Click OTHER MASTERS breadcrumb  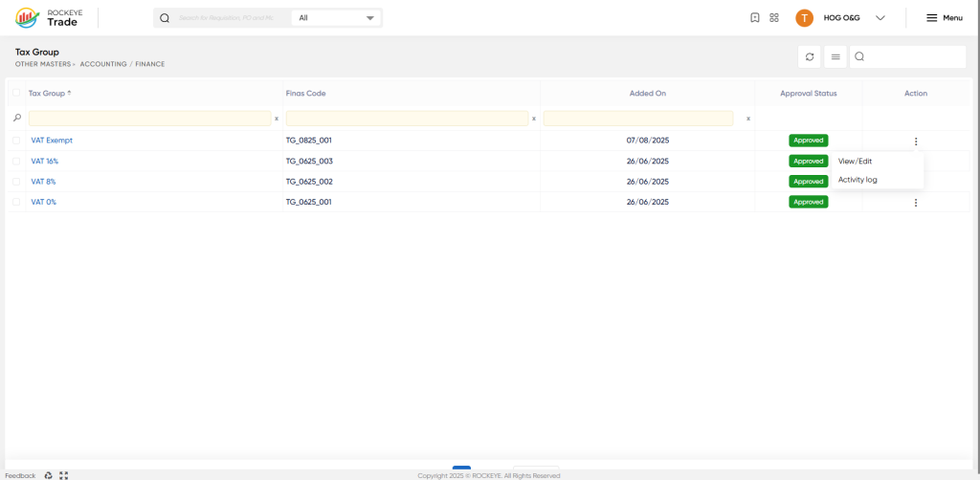point(43,64)
